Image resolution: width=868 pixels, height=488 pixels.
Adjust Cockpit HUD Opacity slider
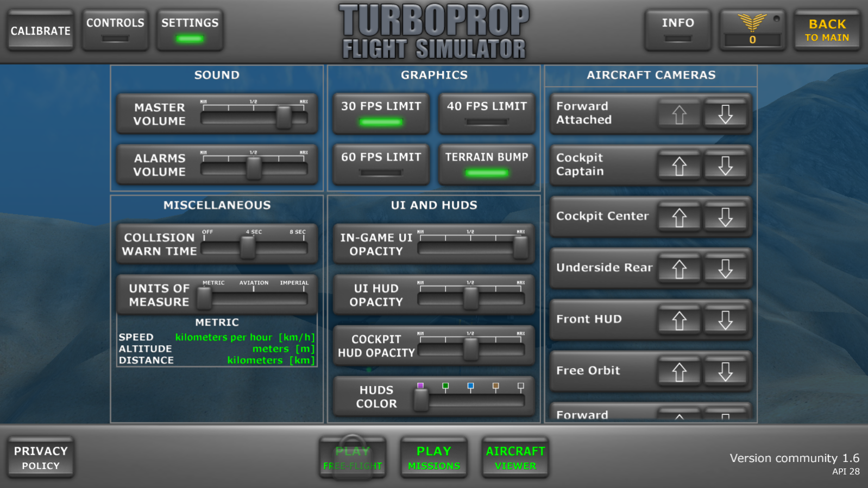pos(471,350)
